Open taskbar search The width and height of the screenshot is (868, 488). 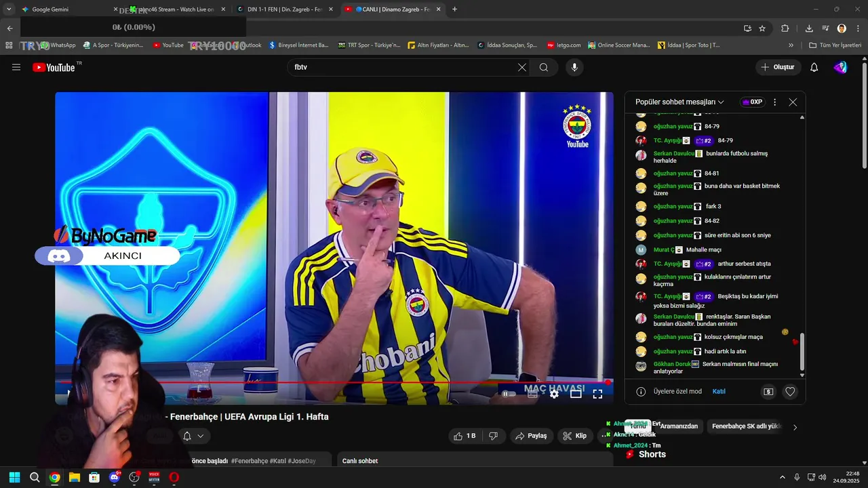[35, 477]
